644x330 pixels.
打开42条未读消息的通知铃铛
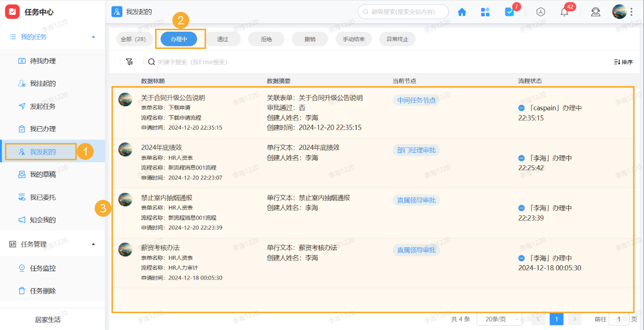pyautogui.click(x=564, y=12)
